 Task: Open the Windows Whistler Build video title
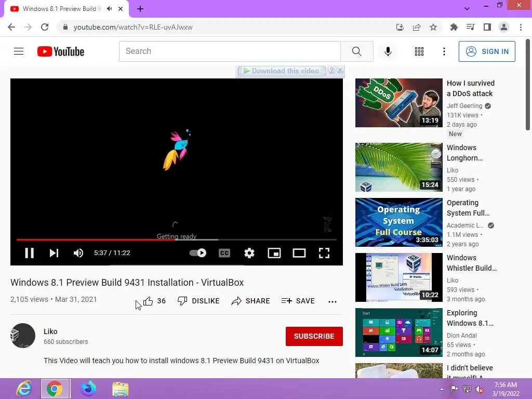tap(472, 263)
